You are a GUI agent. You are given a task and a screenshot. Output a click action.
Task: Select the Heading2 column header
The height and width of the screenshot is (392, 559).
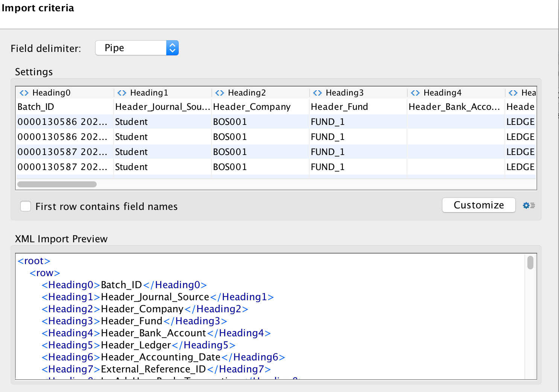point(260,93)
